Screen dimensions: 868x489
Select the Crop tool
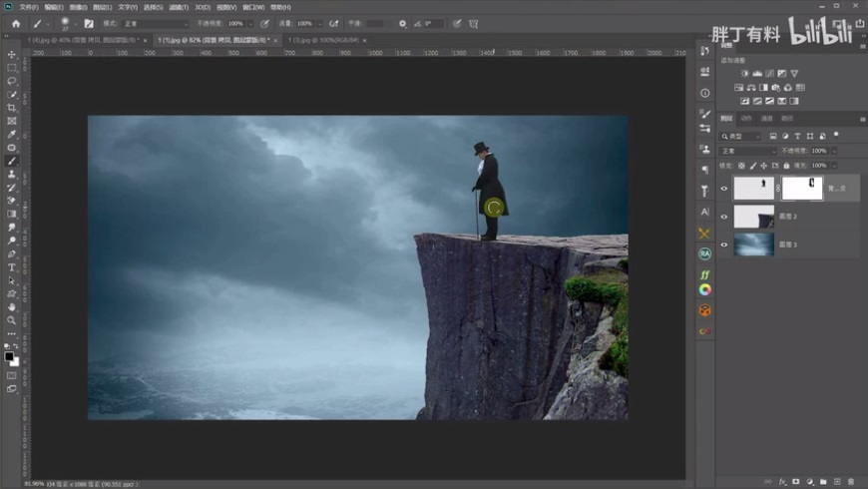[12, 108]
